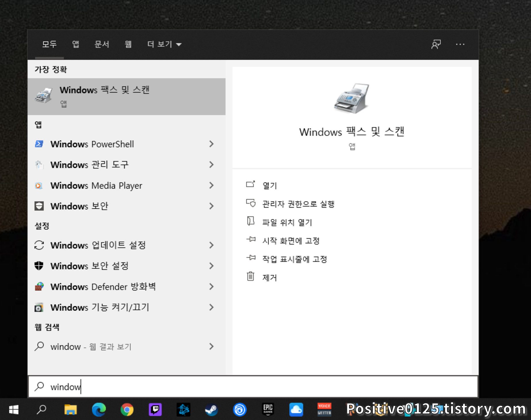531x420 pixels.
Task: Expand the web search result arrow
Action: click(211, 346)
